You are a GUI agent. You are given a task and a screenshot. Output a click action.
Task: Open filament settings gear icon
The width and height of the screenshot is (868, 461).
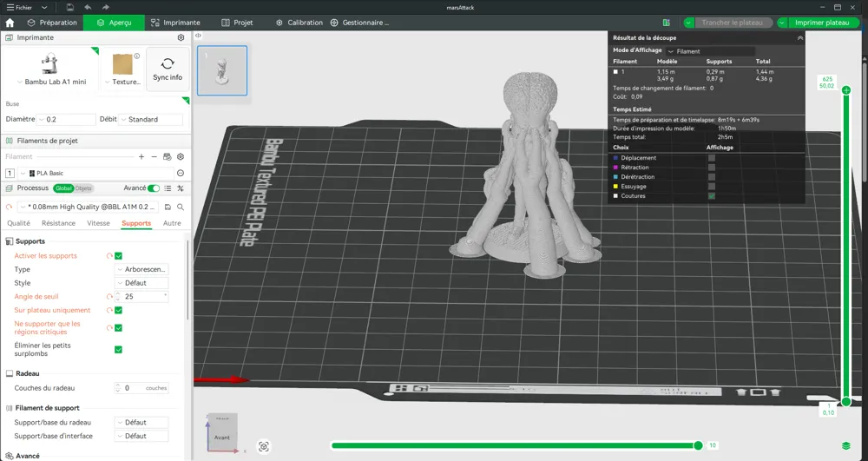point(181,156)
